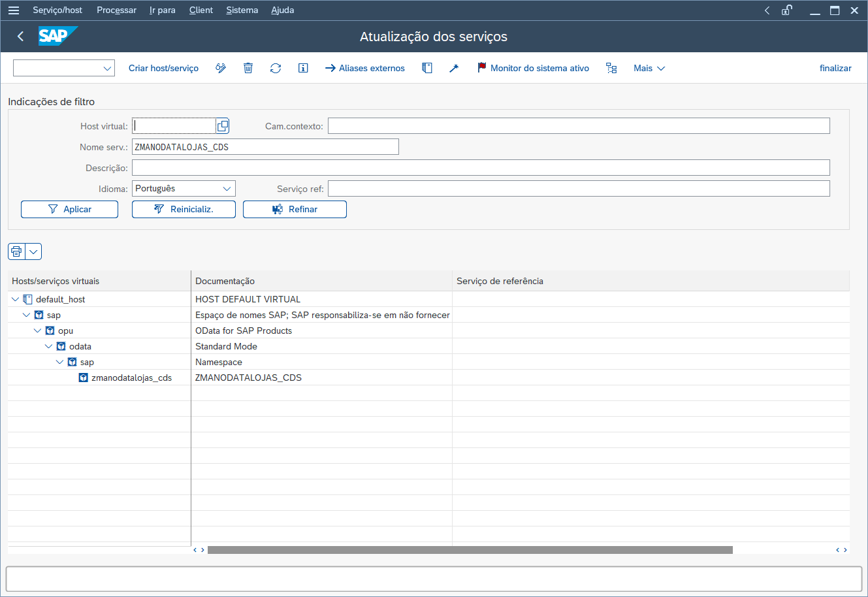This screenshot has width=868, height=597.
Task: Click the Aplicar filter button
Action: click(70, 209)
